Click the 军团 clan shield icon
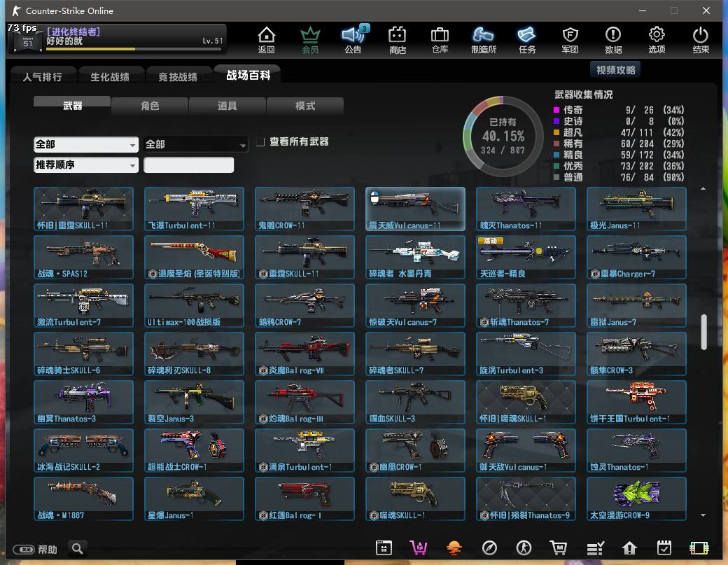 pyautogui.click(x=570, y=39)
